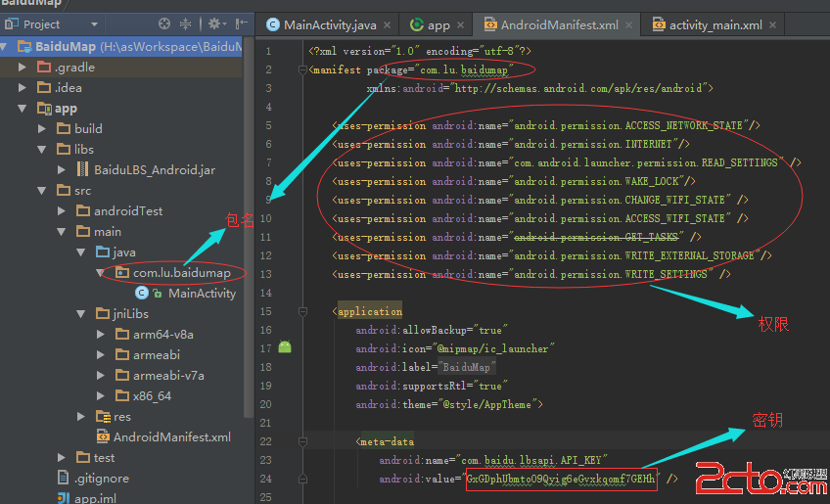Click the Collapse All icon in Project panel

pos(187,23)
